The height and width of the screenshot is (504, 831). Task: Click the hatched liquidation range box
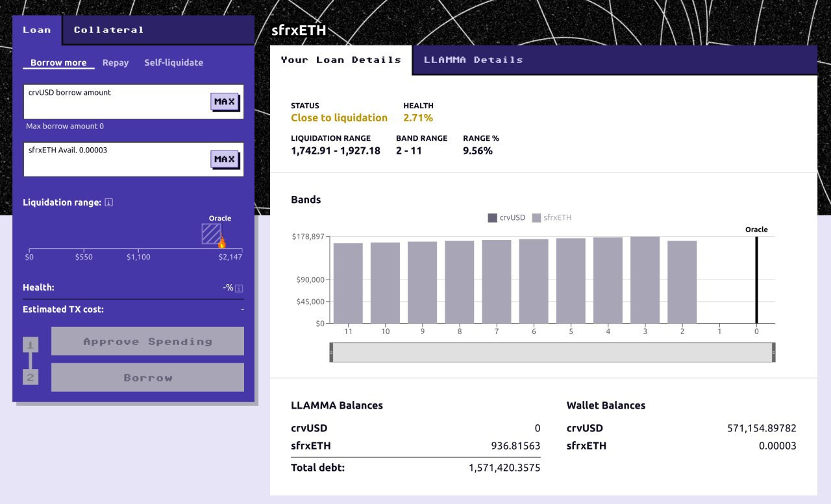coord(211,234)
